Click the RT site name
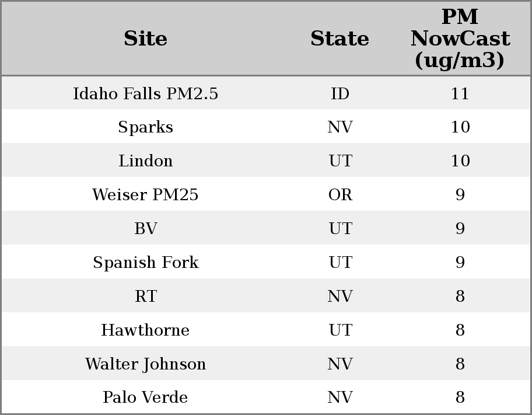This screenshot has height=415, width=532. click(x=145, y=297)
